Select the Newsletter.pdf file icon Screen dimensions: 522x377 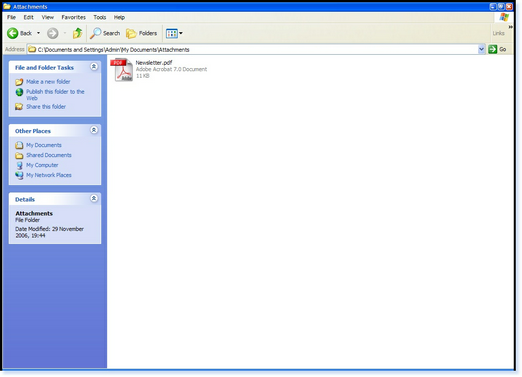(122, 70)
